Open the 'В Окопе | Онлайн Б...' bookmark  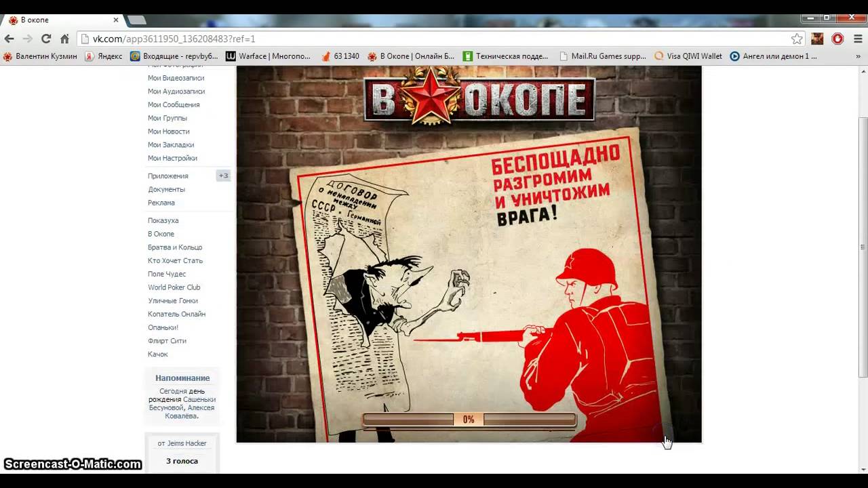click(411, 56)
